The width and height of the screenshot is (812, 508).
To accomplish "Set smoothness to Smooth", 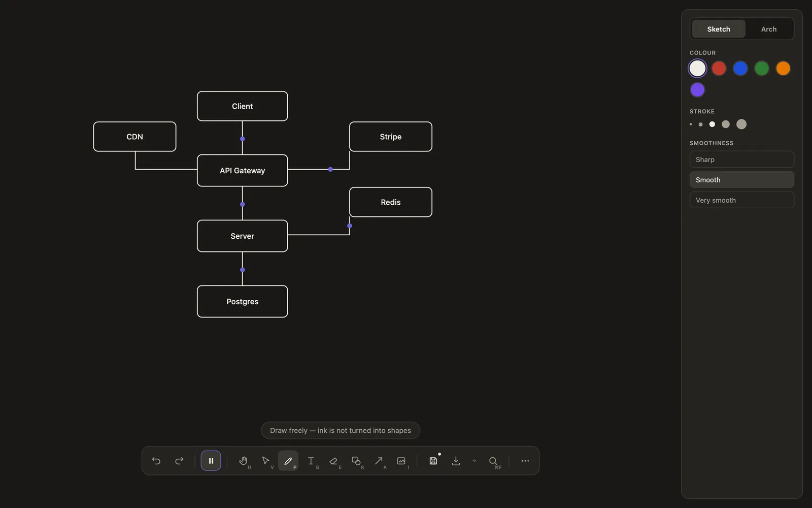I will [742, 180].
